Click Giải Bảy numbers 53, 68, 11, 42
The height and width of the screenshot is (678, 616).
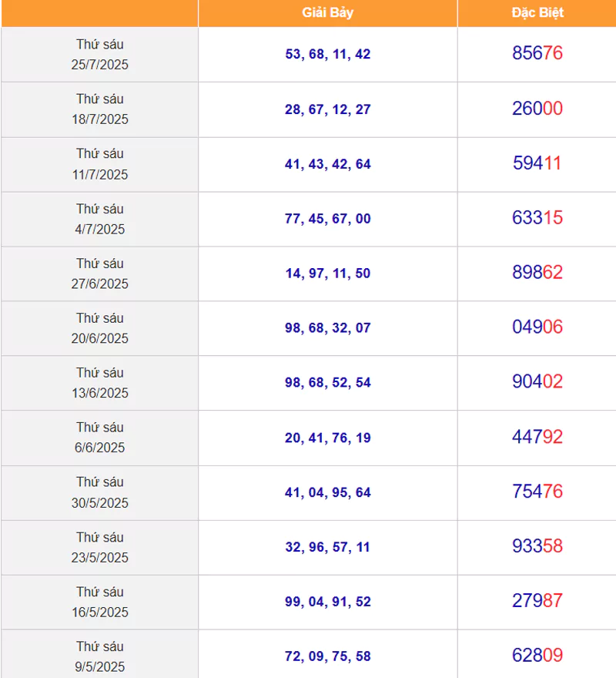click(x=328, y=54)
